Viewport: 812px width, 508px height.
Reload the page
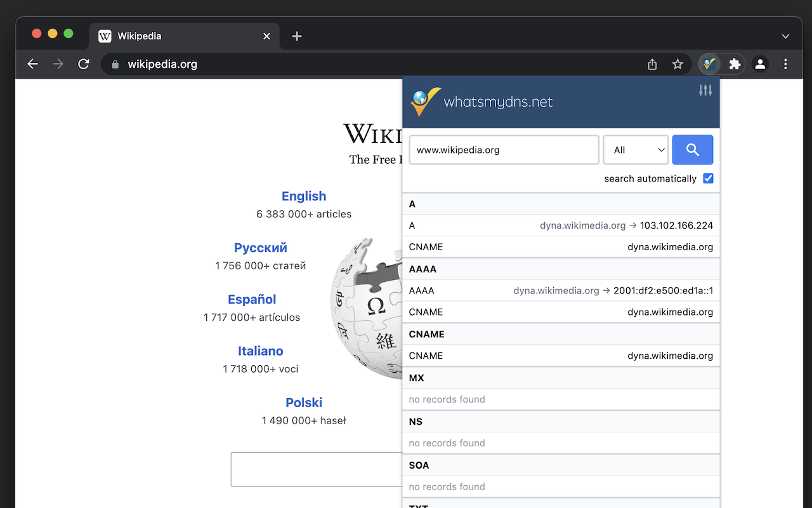coord(84,64)
